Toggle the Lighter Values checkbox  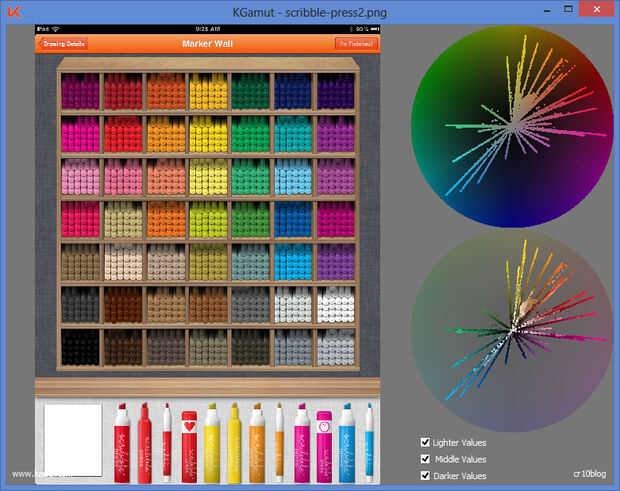[x=425, y=442]
